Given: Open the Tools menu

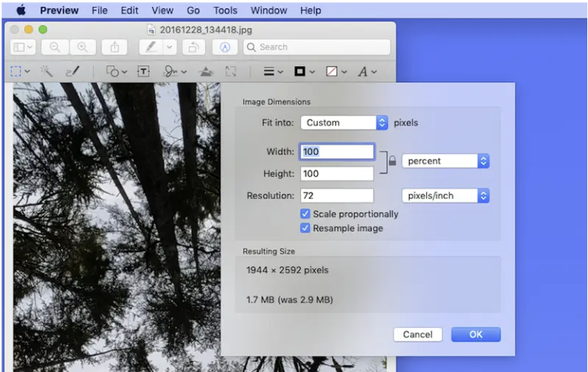Looking at the screenshot, I should (x=226, y=11).
